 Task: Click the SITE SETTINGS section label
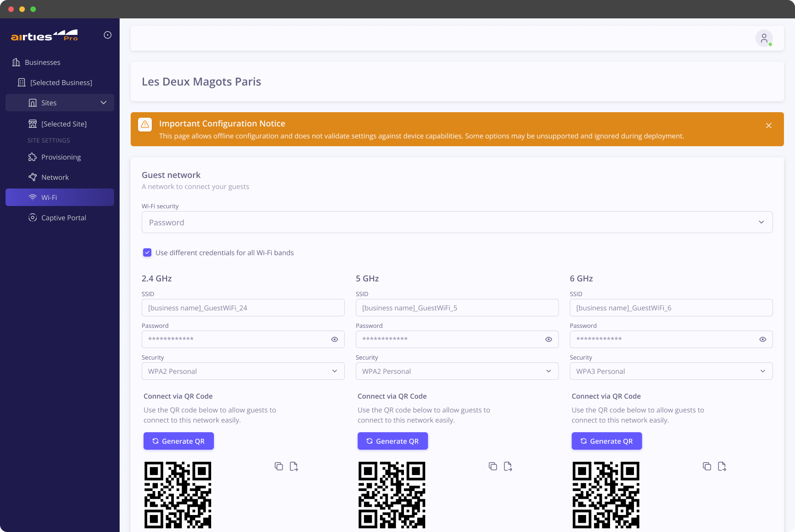coord(49,140)
